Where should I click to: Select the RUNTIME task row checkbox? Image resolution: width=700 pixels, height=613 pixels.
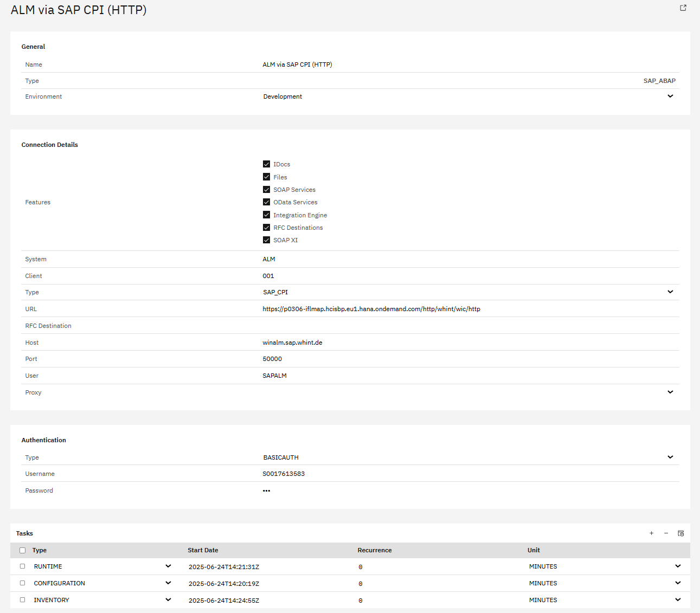point(22,566)
